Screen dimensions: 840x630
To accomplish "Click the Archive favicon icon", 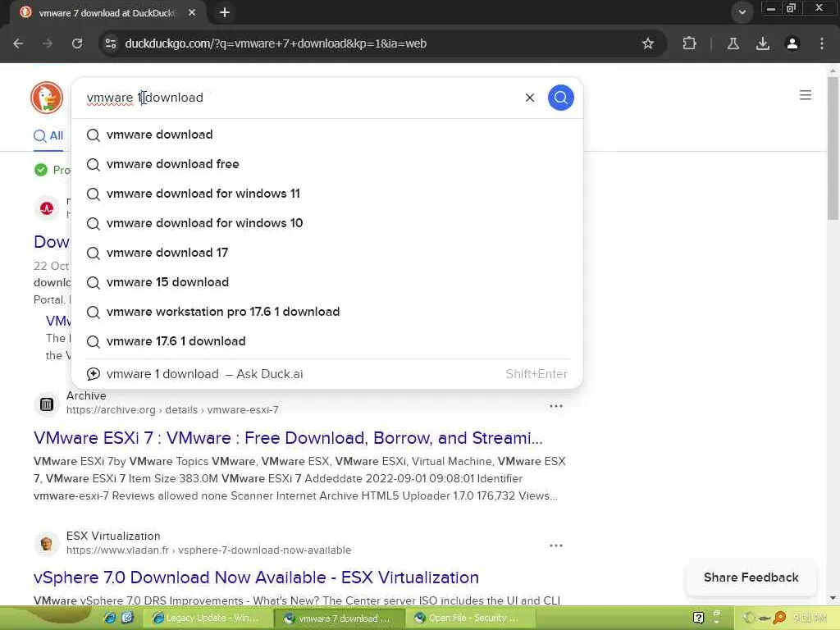I will 47,404.
